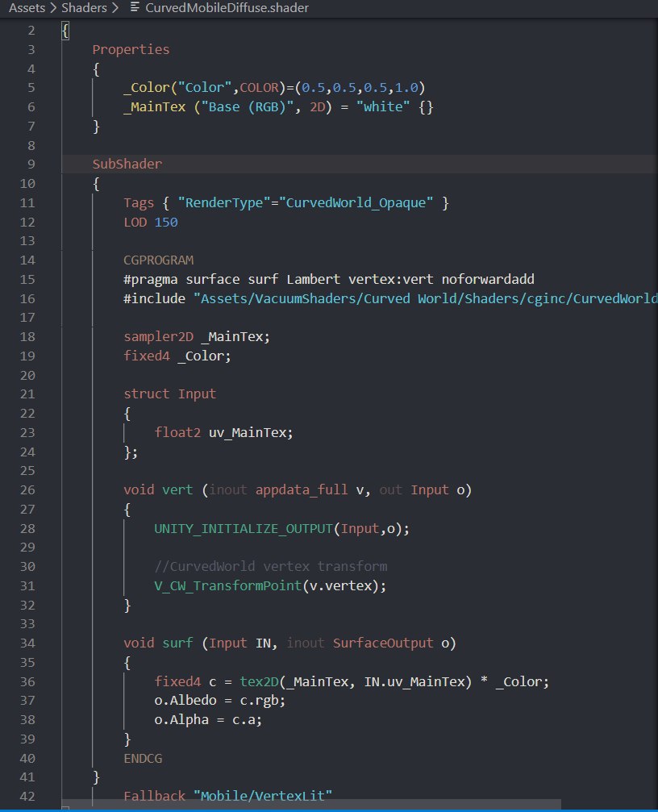This screenshot has width=658, height=812.
Task: Click float2 uv_MainTex field
Action: pos(223,432)
